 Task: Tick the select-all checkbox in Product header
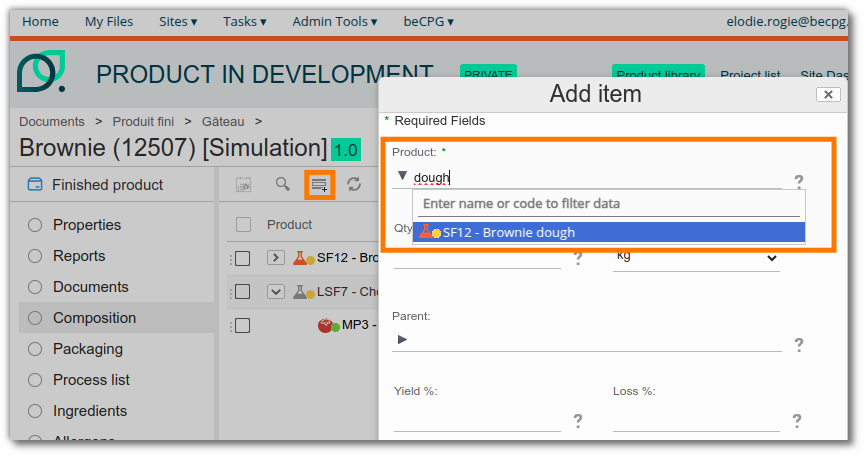click(x=243, y=225)
